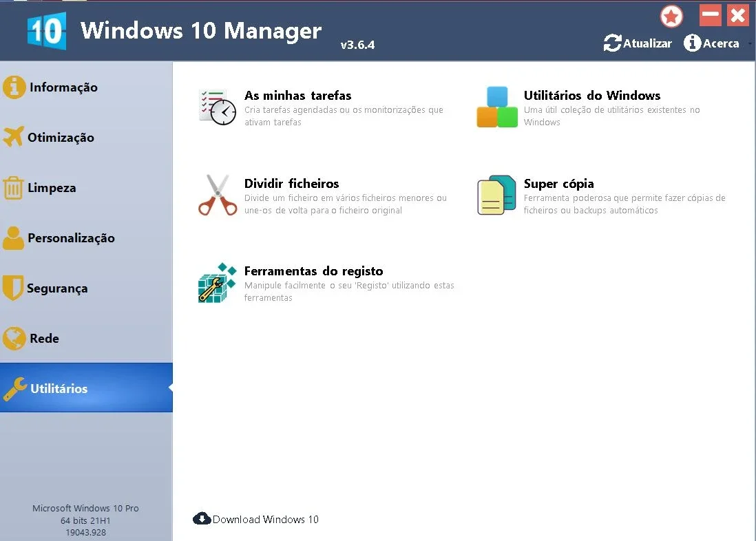Open the Super cópia documents icon
This screenshot has width=756, height=541.
496,195
